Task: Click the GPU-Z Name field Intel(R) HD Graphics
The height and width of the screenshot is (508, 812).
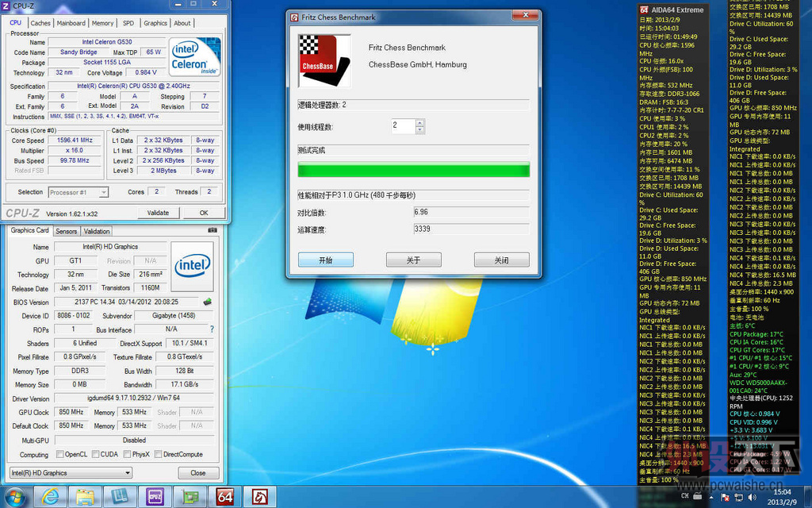Action: [x=110, y=247]
